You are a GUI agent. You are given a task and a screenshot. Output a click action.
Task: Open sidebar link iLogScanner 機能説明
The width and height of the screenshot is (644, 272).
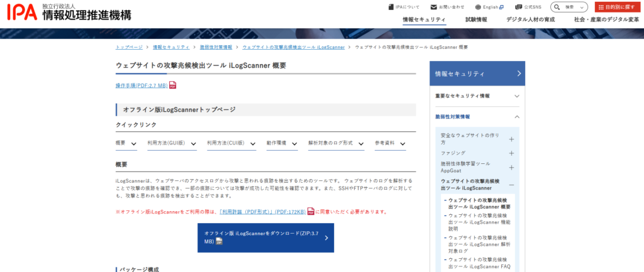479,222
